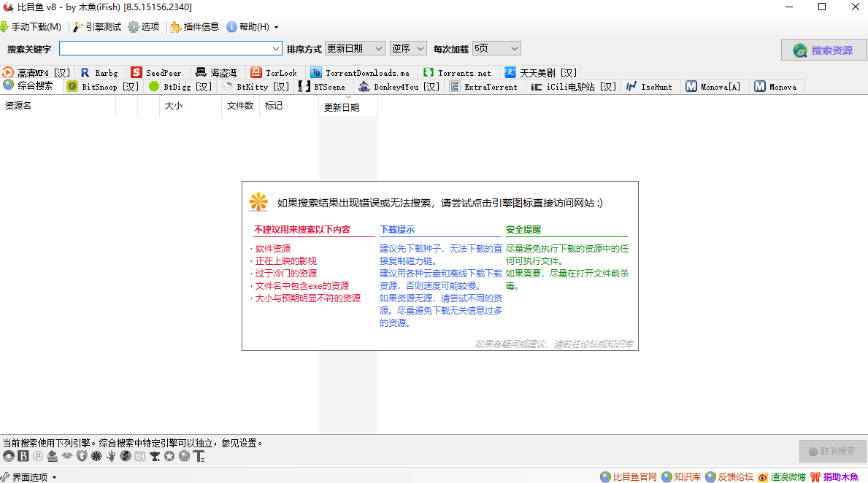Click the dark pinwheel engine icon
The height and width of the screenshot is (483, 868).
(x=96, y=456)
